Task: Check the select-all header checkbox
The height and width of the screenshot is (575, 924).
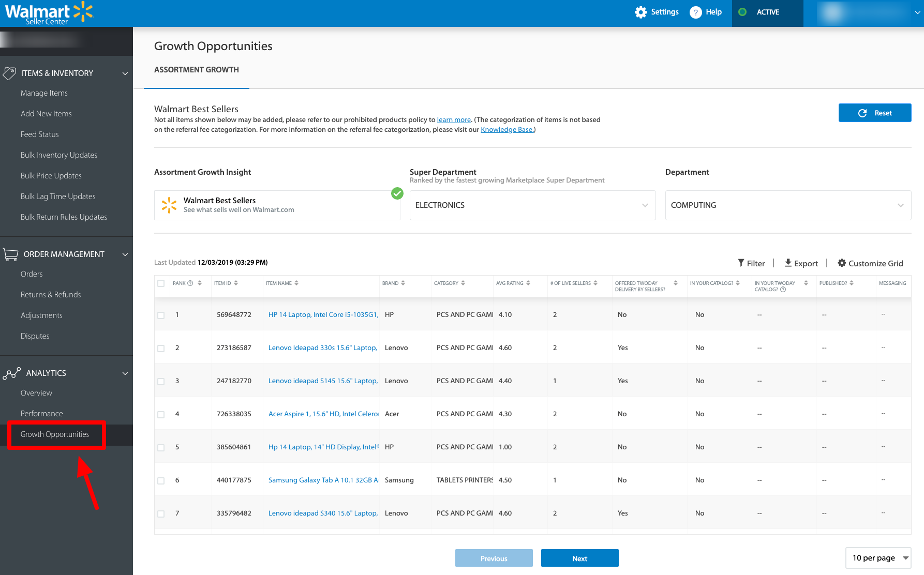Action: 161,283
